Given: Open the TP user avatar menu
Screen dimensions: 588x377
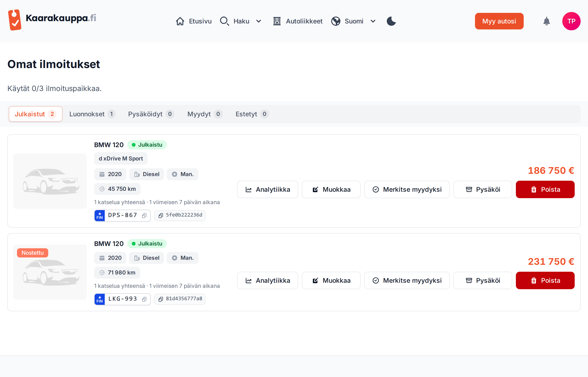Looking at the screenshot, I should tap(571, 21).
